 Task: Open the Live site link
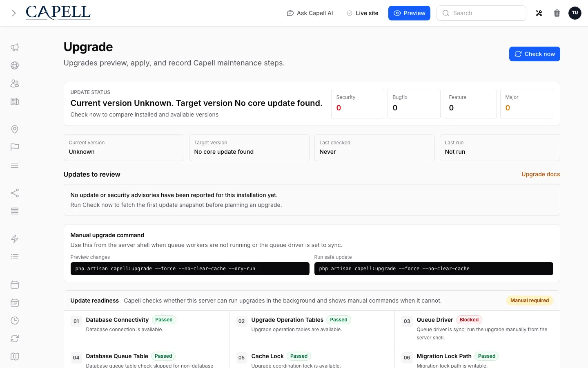363,13
